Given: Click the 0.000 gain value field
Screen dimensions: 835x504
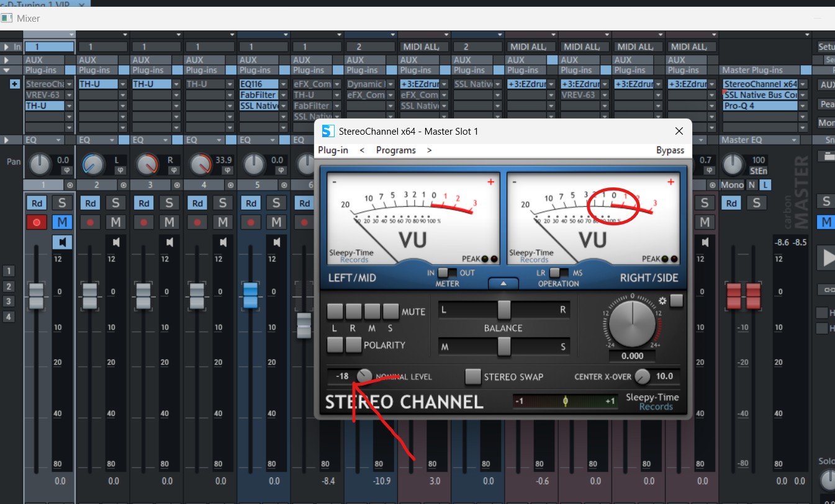Looking at the screenshot, I should [632, 356].
